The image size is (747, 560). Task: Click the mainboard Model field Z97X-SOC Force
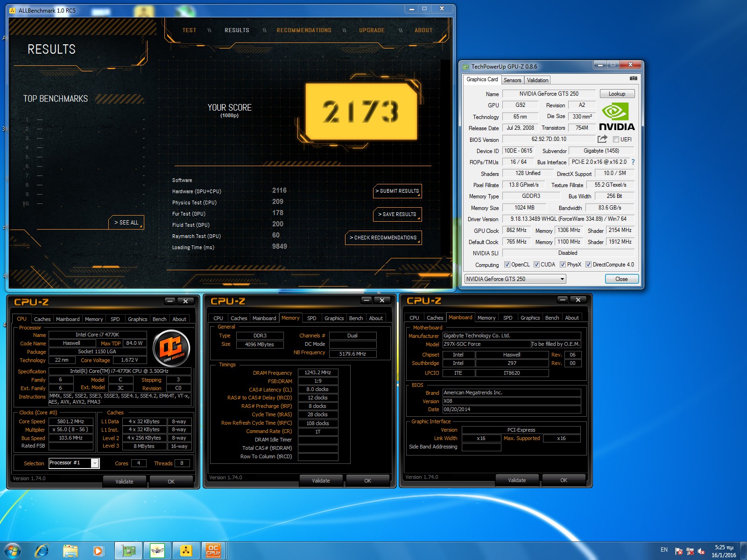point(486,344)
